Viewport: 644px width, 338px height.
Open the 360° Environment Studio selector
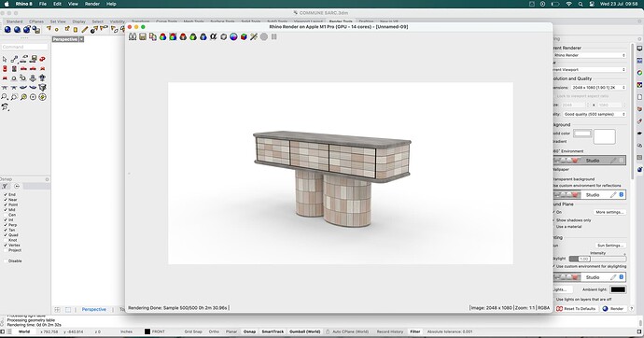tap(589, 161)
